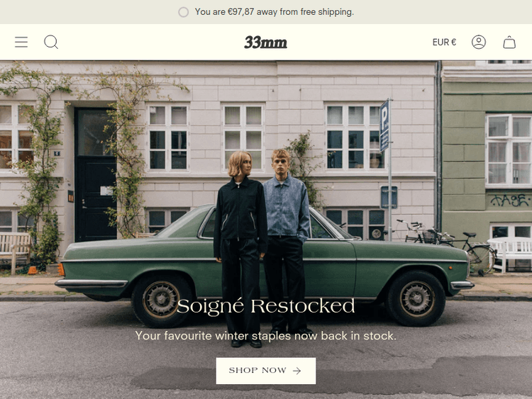Click the 33mm logo
The image size is (532, 399).
coord(266,43)
